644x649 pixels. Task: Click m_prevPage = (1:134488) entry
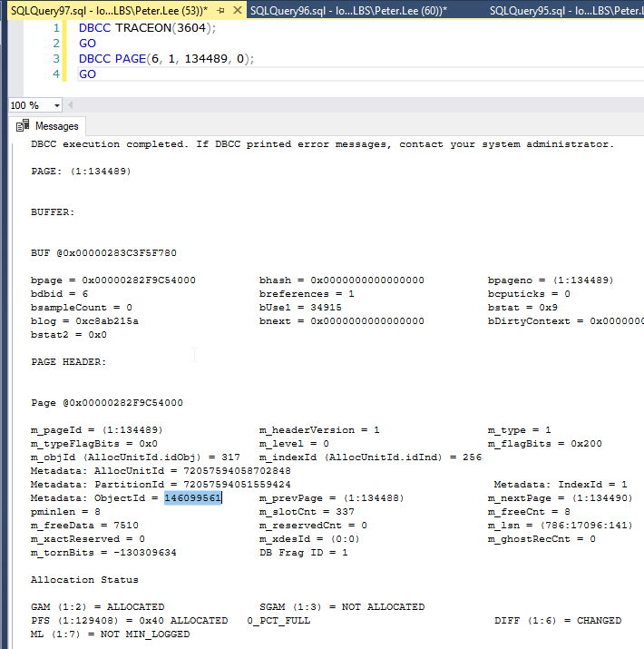(331, 497)
